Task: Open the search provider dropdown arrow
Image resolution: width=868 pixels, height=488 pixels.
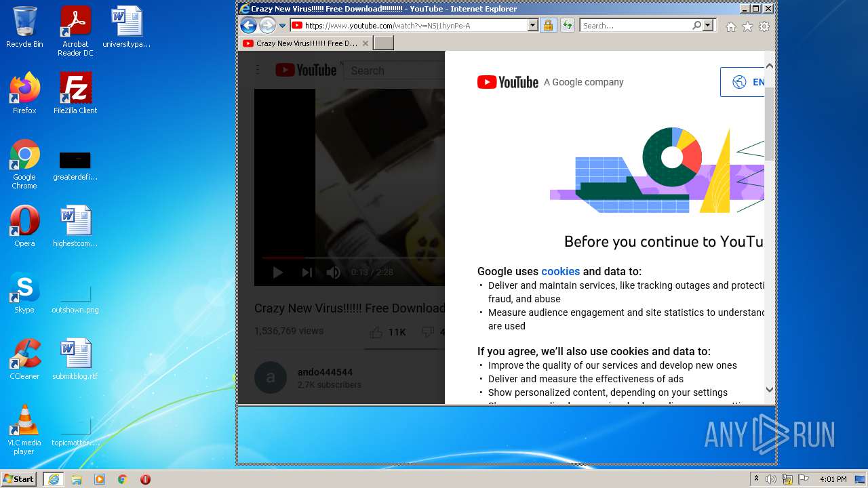Action: 708,26
